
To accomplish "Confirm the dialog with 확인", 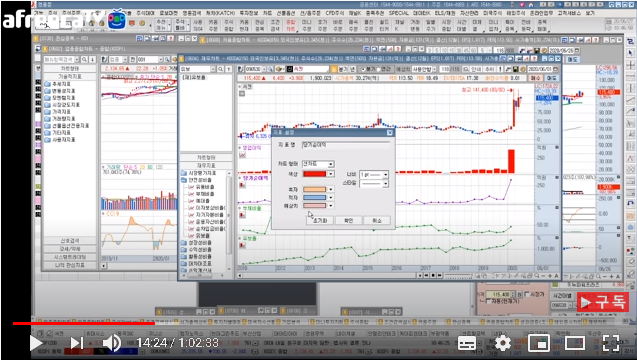I will pyautogui.click(x=349, y=220).
